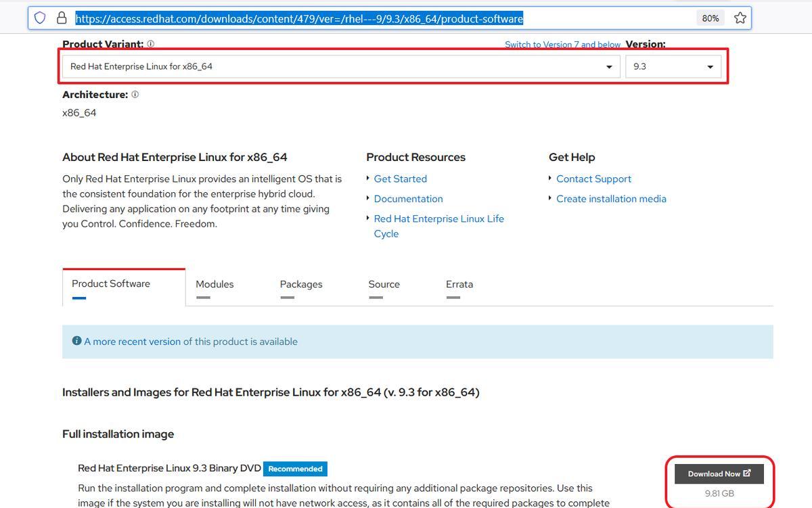Click About Red Hat Enterprise Linux for x86_64 heading
The height and width of the screenshot is (508, 812).
(175, 157)
